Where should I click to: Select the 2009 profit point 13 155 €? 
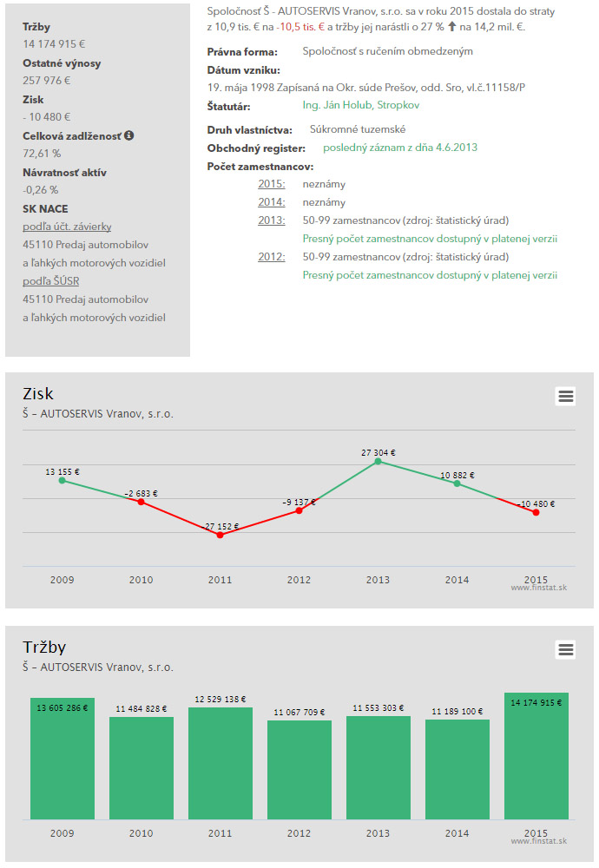[62, 481]
